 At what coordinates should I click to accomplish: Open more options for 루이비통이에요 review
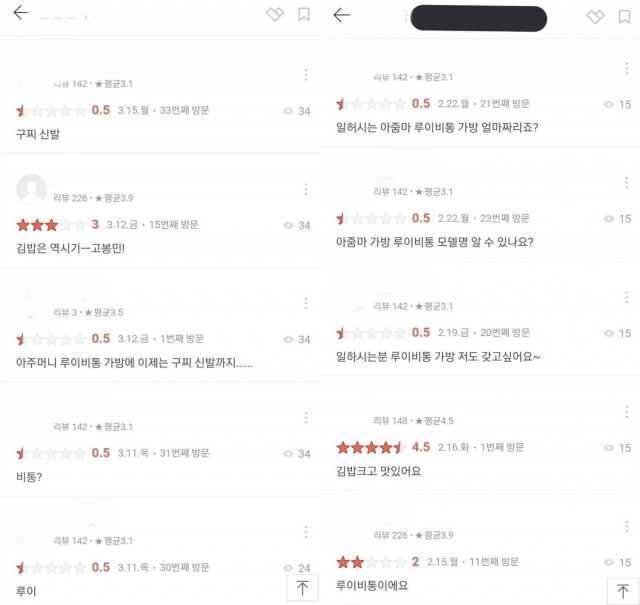[x=627, y=527]
